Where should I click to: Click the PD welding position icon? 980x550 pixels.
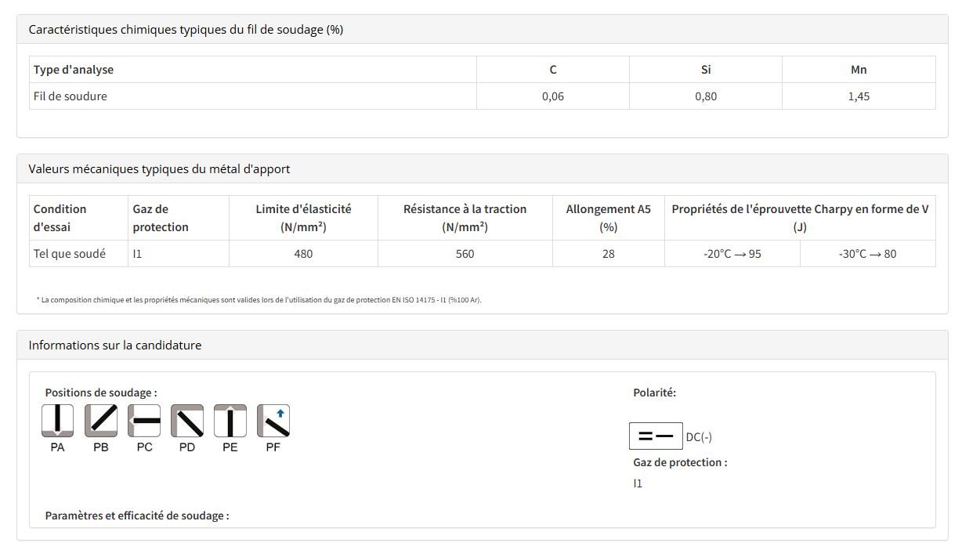coord(187,421)
